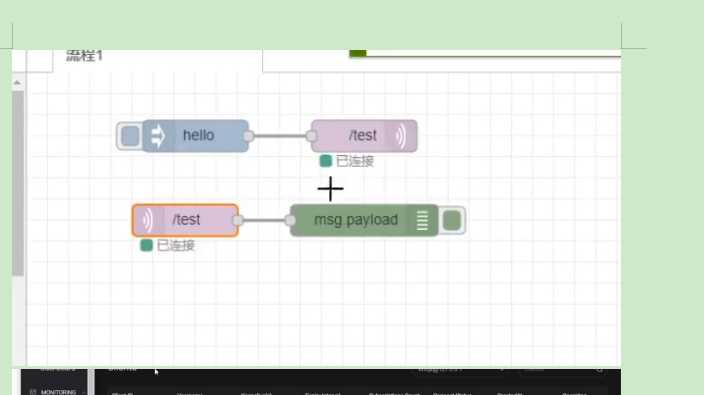Click the arrow icon on the hello node
Image resolution: width=704 pixels, height=395 pixels.
click(x=158, y=136)
